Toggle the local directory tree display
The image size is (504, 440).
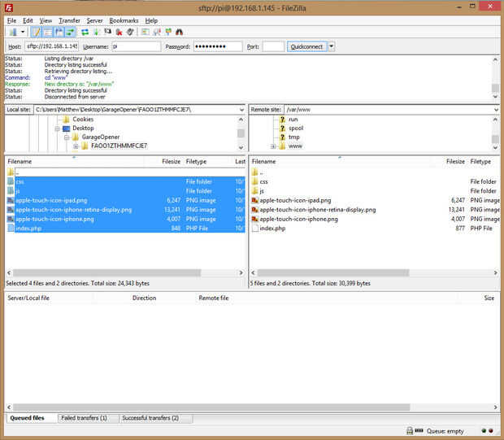(x=48, y=32)
